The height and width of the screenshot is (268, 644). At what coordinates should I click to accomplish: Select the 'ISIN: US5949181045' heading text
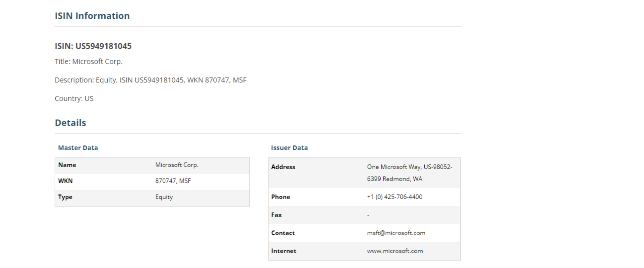[x=93, y=46]
